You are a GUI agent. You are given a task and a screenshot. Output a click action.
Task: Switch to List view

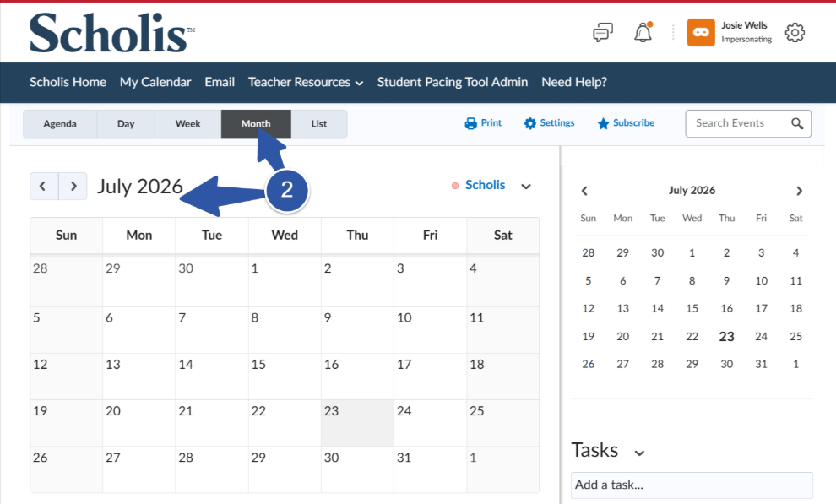click(319, 124)
